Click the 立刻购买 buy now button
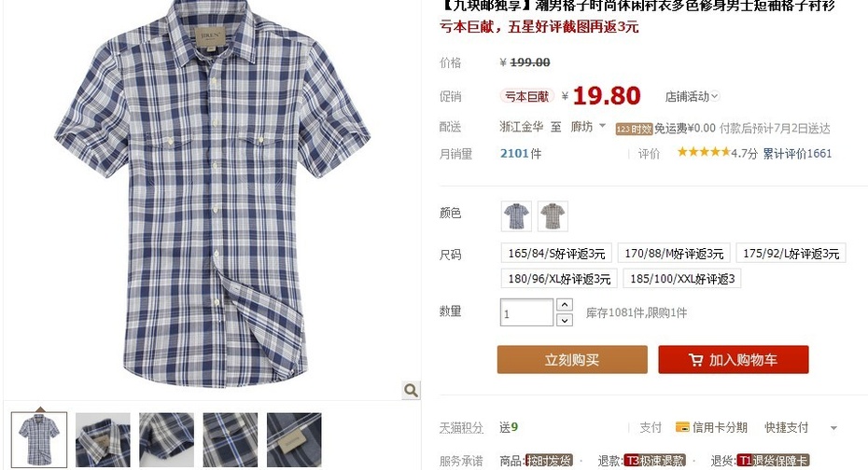 pyautogui.click(x=572, y=360)
